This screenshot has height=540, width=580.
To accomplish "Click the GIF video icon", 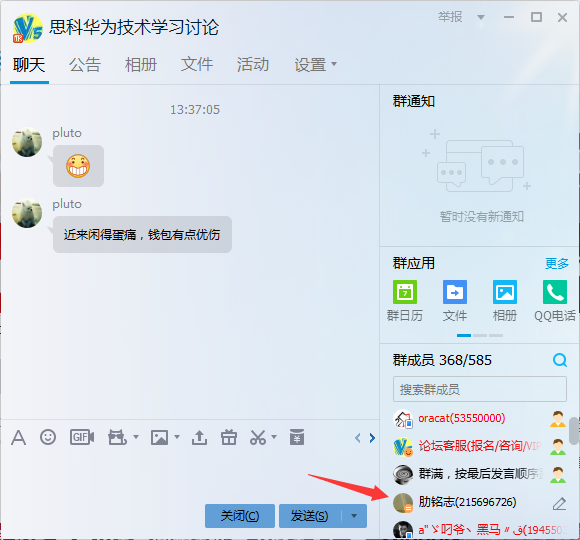I will click(x=82, y=438).
